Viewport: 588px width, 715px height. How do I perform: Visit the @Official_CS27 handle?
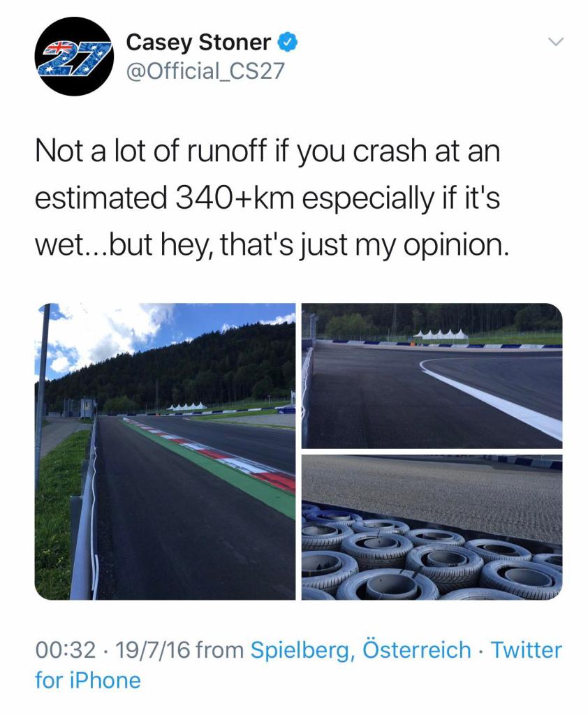pos(205,71)
